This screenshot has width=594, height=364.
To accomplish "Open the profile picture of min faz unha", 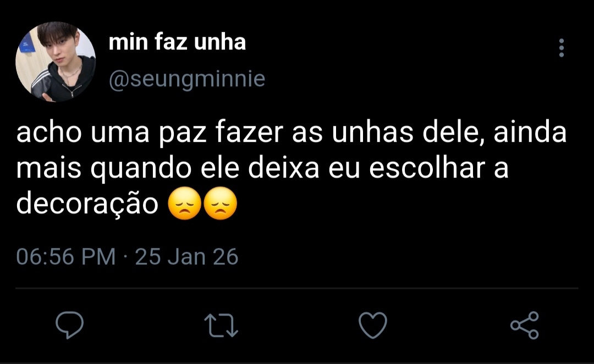I will tap(56, 62).
